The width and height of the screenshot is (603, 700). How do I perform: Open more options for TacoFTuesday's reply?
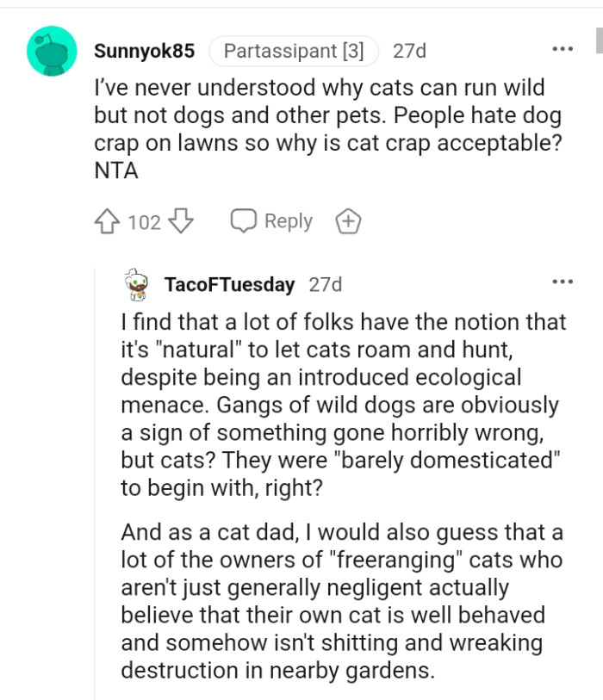563,282
